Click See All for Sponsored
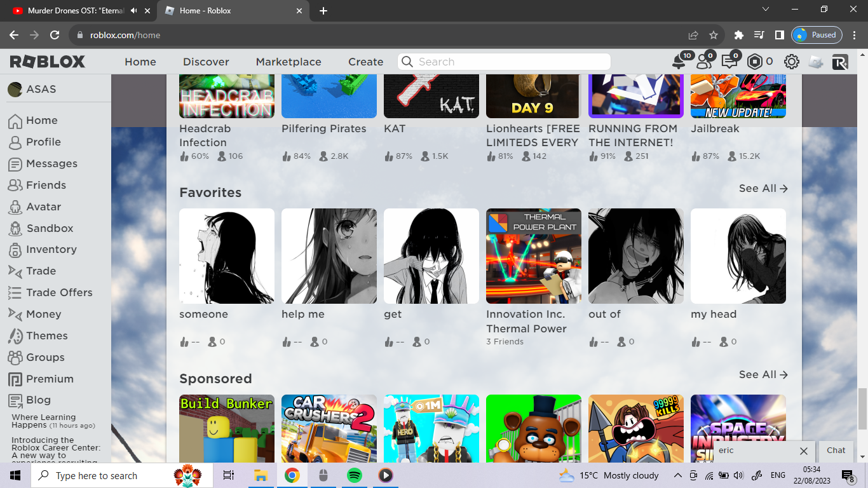This screenshot has width=868, height=488. (x=763, y=374)
